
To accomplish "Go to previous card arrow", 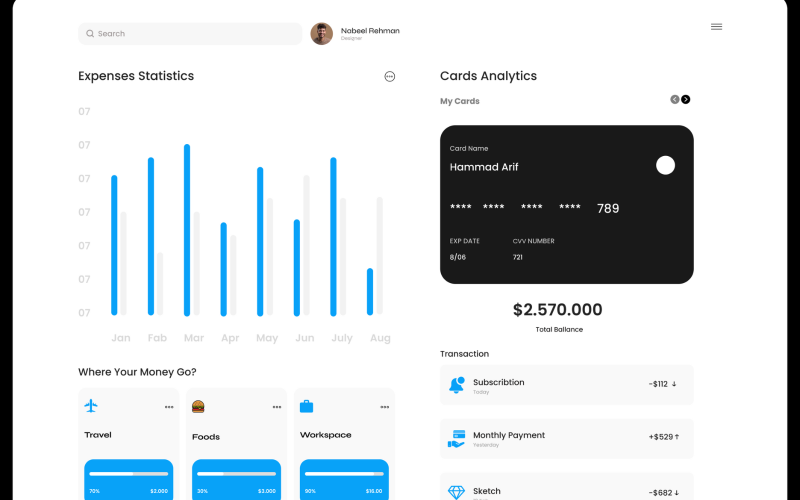I will click(675, 99).
